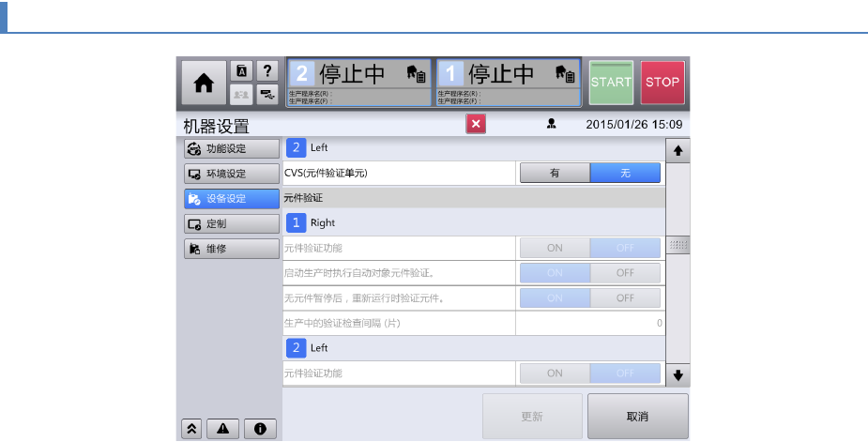Click the grey 元件验证 section header
Screen dimensions: 868x442
(x=474, y=198)
